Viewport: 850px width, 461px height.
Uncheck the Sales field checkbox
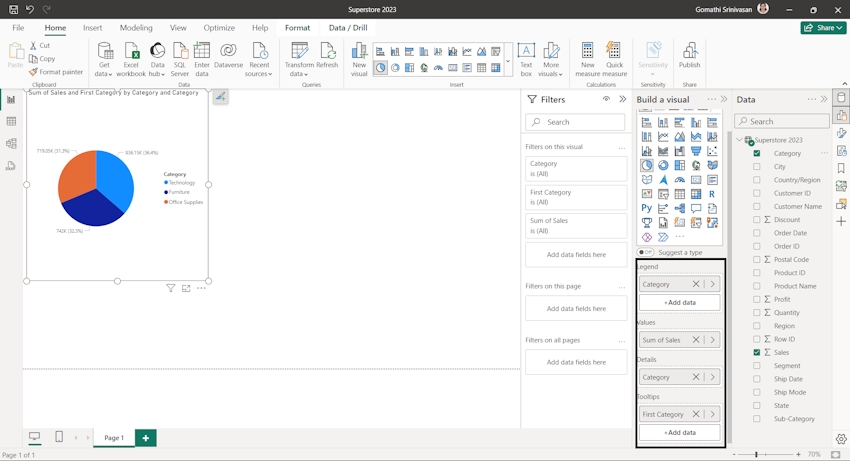click(757, 352)
